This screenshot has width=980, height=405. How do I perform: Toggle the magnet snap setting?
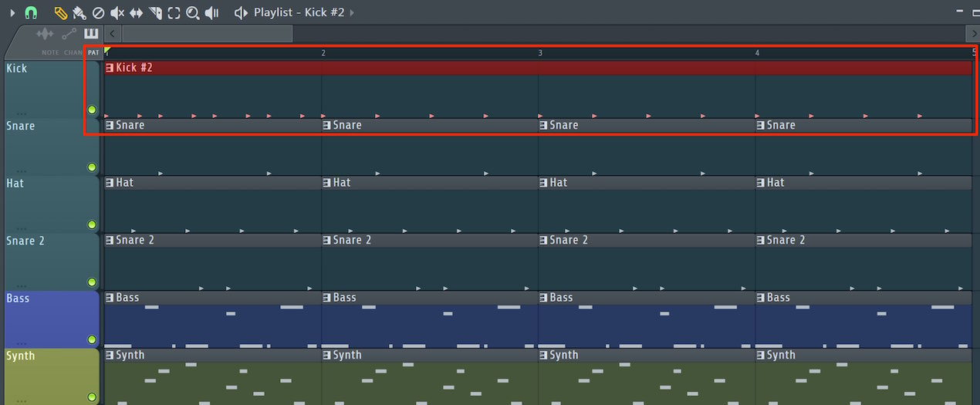click(31, 12)
